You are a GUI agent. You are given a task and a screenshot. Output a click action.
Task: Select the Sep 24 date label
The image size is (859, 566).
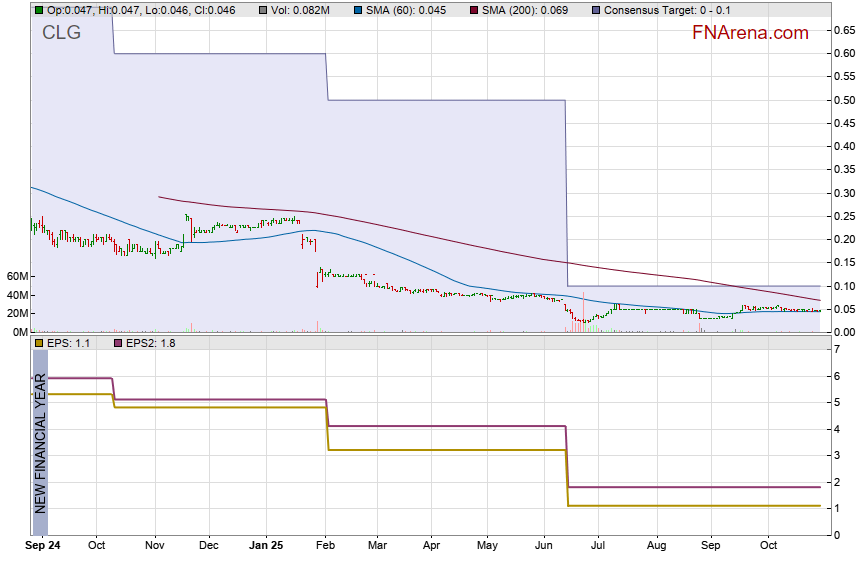[x=41, y=546]
